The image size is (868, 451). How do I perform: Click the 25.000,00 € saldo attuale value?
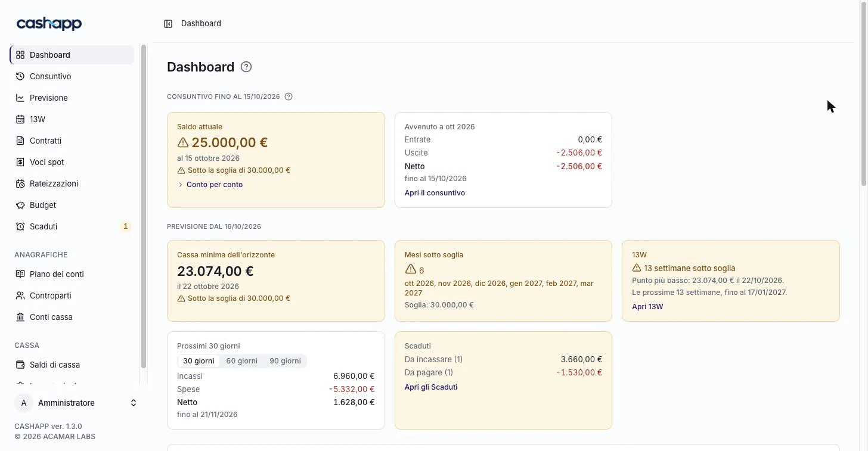coord(230,142)
